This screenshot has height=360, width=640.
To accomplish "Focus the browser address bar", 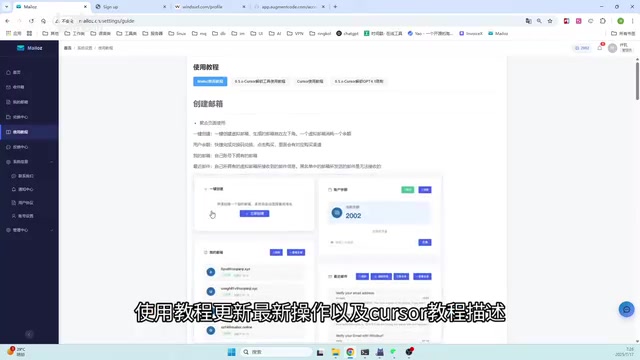I will click(x=286, y=21).
